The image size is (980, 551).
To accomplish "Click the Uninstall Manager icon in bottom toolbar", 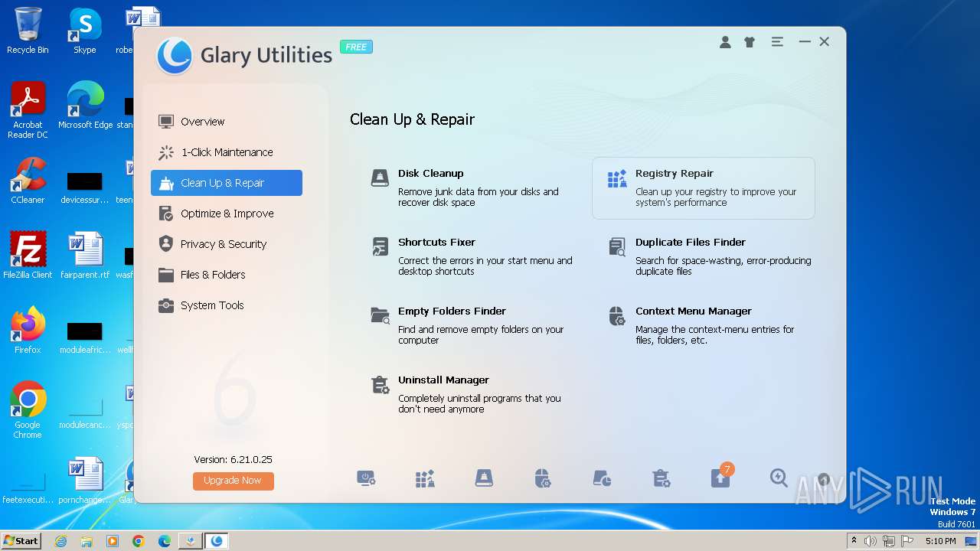I will pyautogui.click(x=661, y=478).
